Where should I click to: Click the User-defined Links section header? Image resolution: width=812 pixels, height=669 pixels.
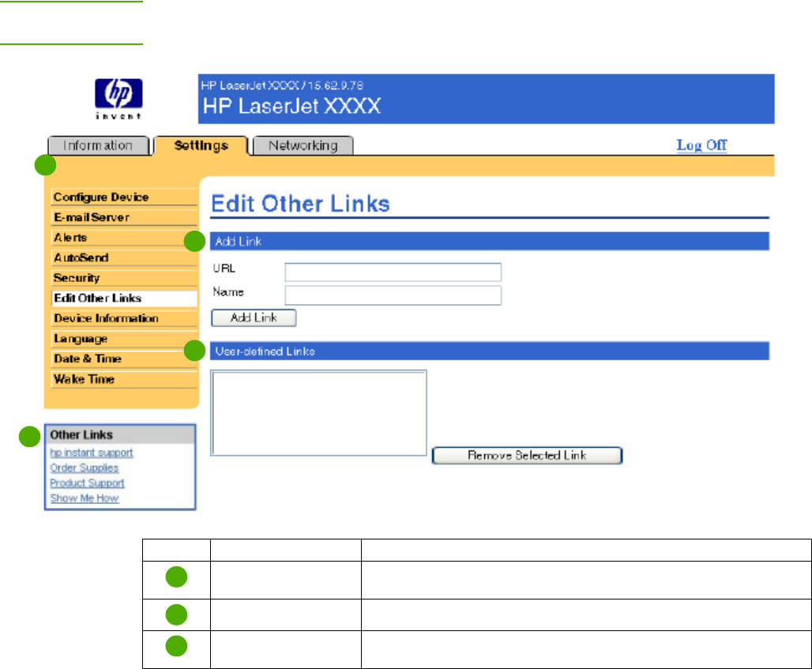[490, 351]
